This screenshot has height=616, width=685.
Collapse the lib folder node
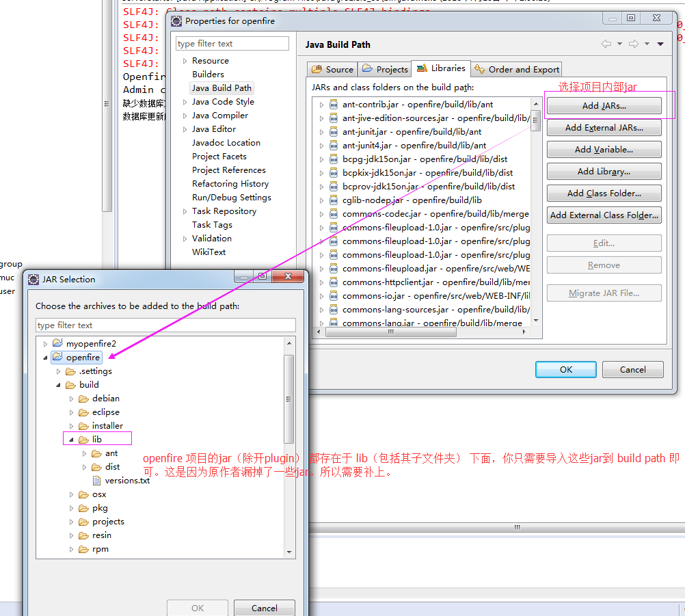coord(71,440)
